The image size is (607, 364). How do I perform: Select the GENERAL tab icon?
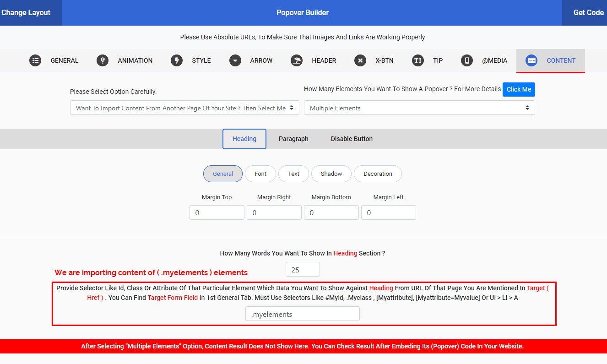click(35, 60)
